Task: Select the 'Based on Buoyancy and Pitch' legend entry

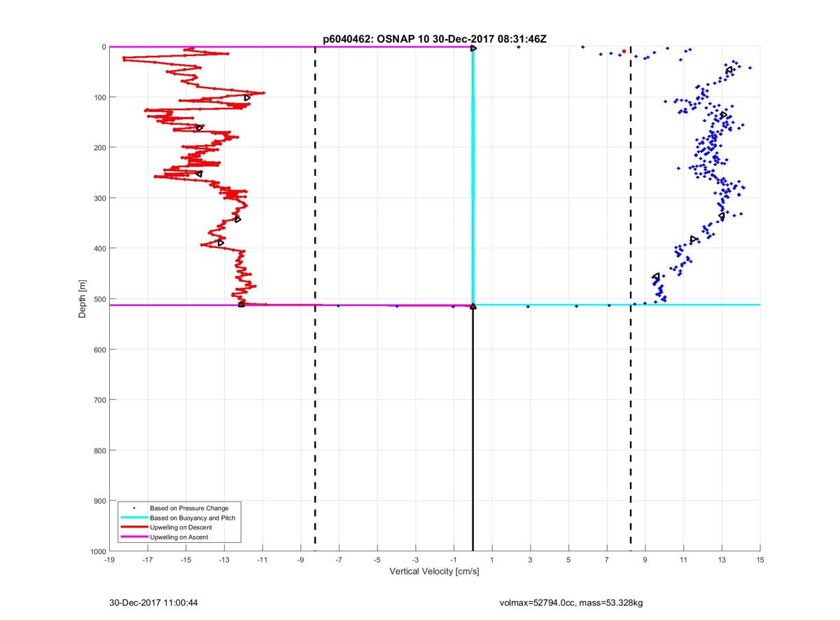Action: (x=192, y=518)
